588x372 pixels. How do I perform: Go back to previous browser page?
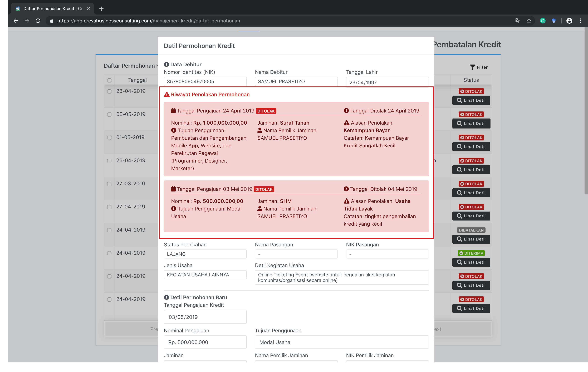(16, 21)
